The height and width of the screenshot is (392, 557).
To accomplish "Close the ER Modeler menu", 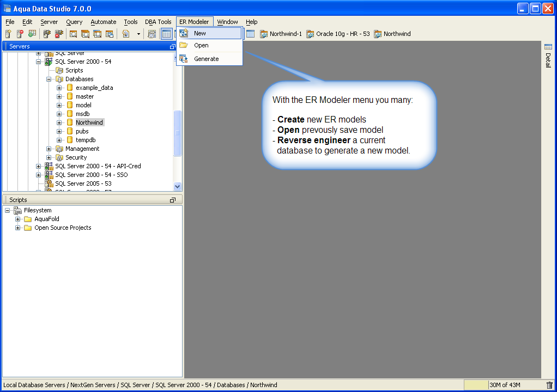I will (x=195, y=22).
